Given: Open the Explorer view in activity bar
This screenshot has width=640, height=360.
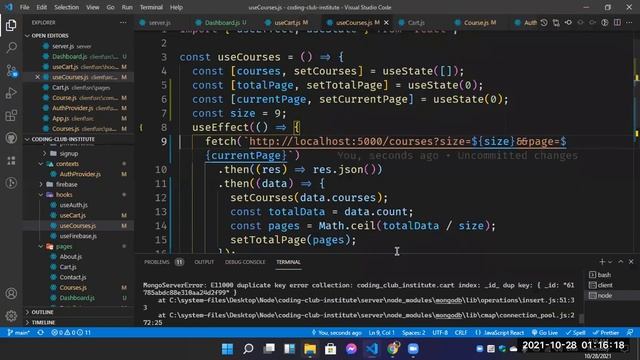Looking at the screenshot, I should coord(11,25).
